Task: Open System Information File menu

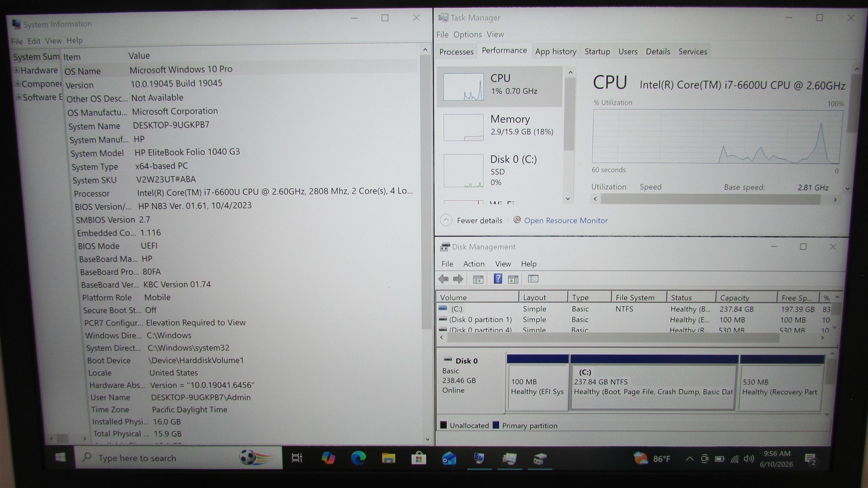Action: [17, 41]
